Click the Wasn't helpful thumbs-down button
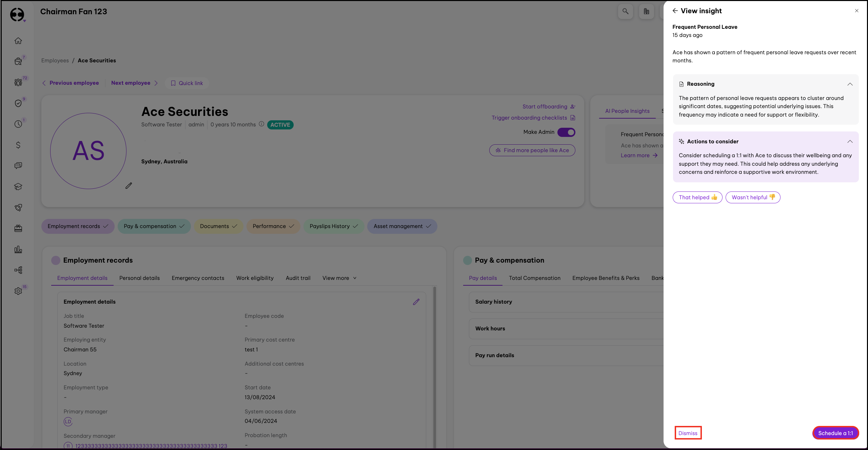This screenshot has height=450, width=868. tap(753, 197)
